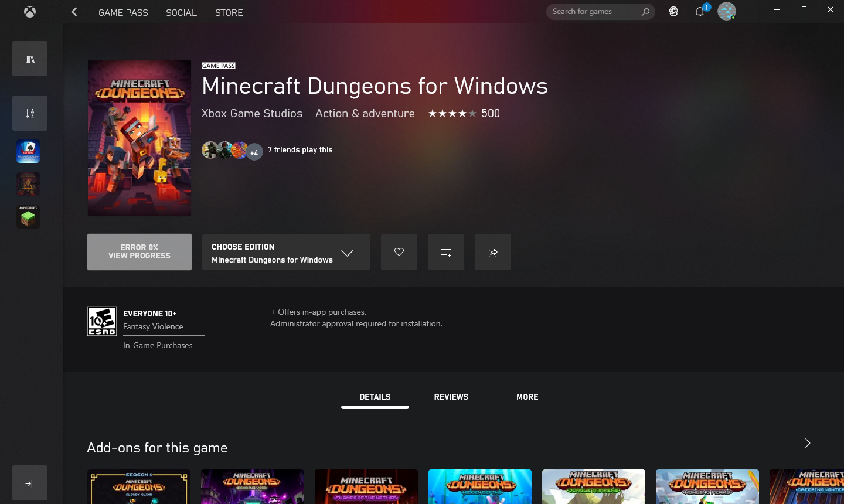Click the GAME PASS badge above title

coord(219,66)
